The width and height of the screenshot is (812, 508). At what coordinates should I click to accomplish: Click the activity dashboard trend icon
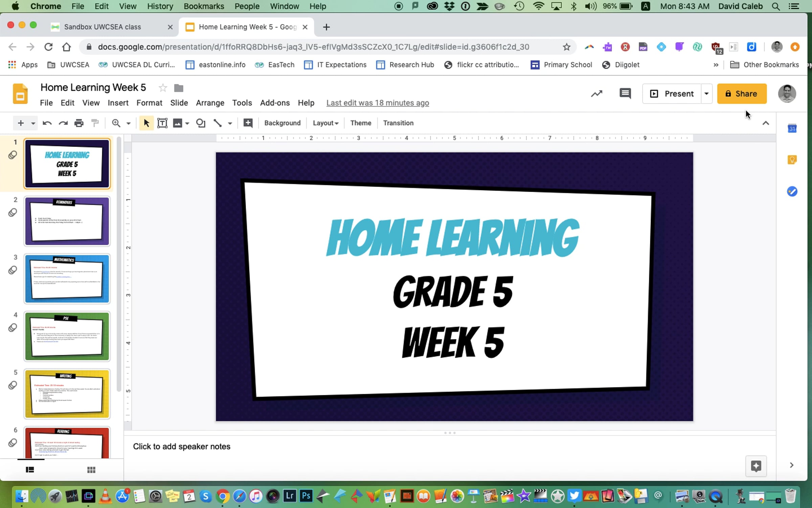596,93
